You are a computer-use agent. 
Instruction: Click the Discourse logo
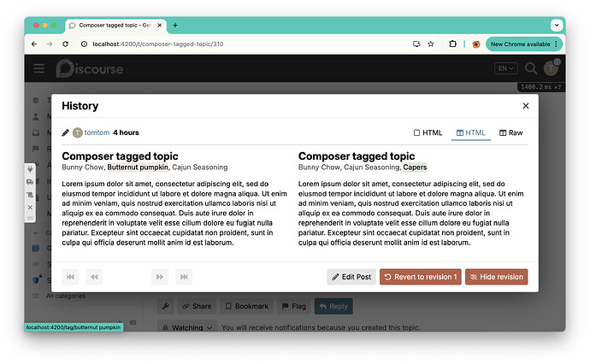point(90,69)
